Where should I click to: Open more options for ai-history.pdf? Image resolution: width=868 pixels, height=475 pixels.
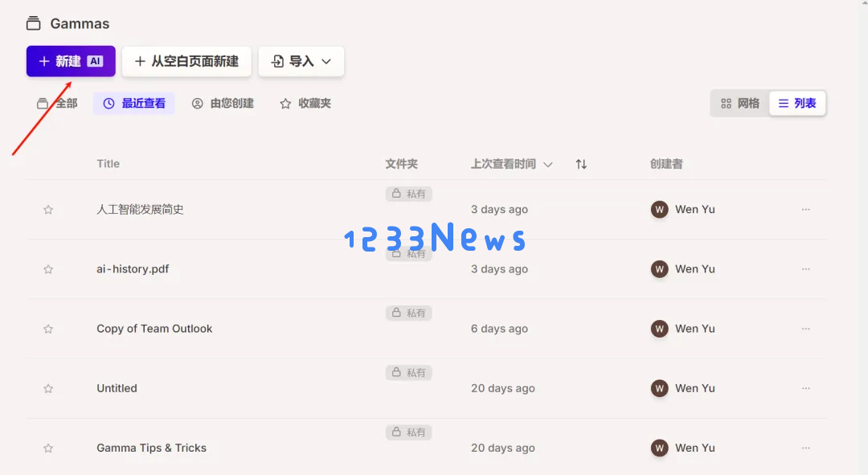coord(805,269)
